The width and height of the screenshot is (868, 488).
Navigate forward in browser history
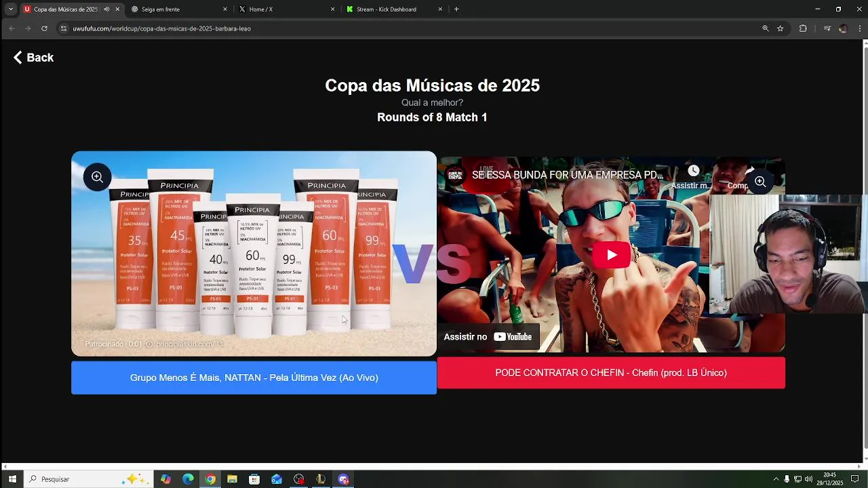[x=28, y=28]
